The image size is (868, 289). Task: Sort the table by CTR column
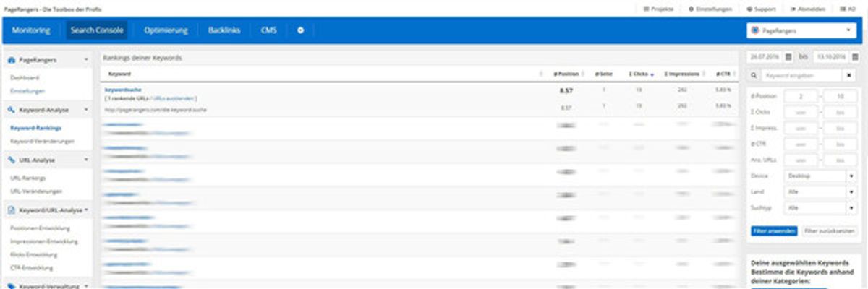(x=723, y=74)
